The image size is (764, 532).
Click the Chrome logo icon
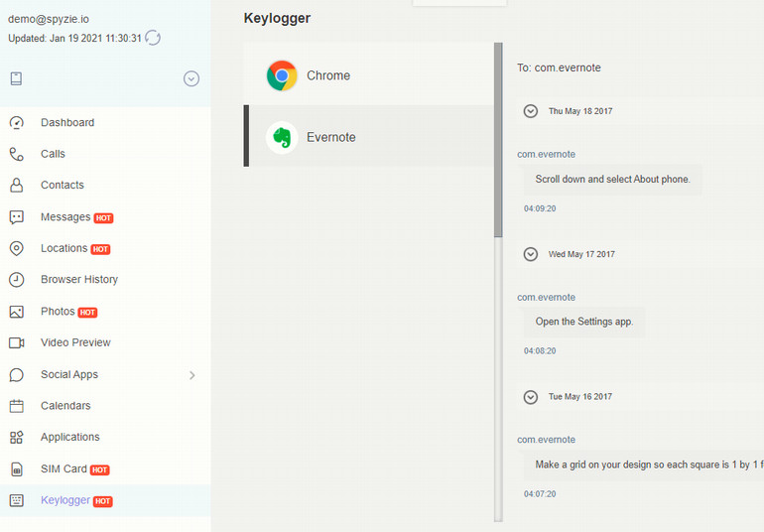(282, 75)
